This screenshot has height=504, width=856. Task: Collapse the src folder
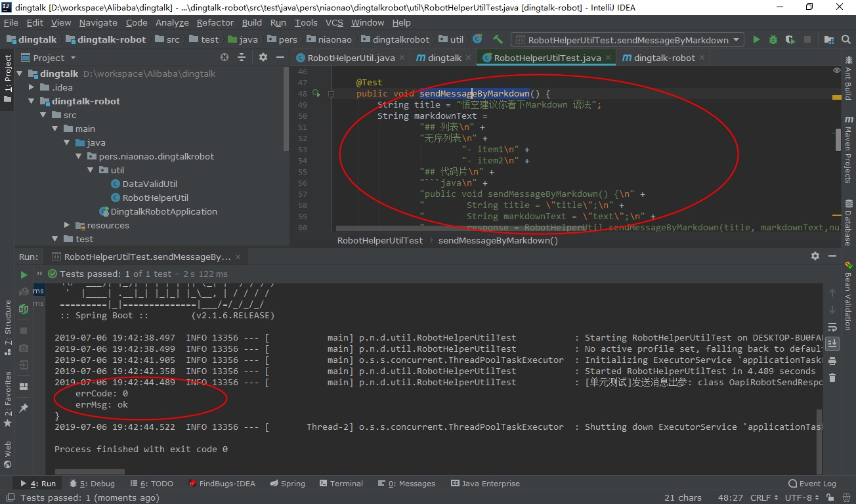[43, 115]
